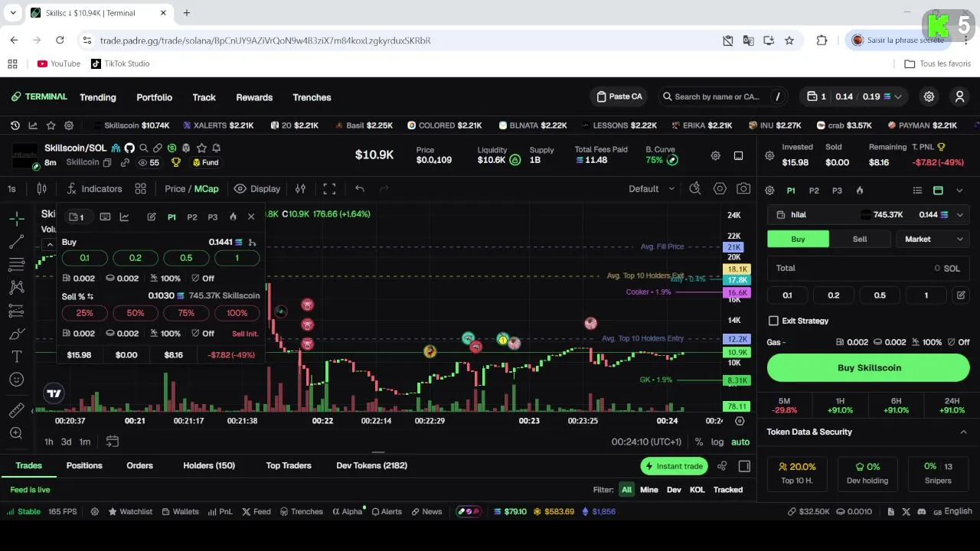Click the Buy Skillscoin button
This screenshot has height=551, width=980.
[x=869, y=368]
